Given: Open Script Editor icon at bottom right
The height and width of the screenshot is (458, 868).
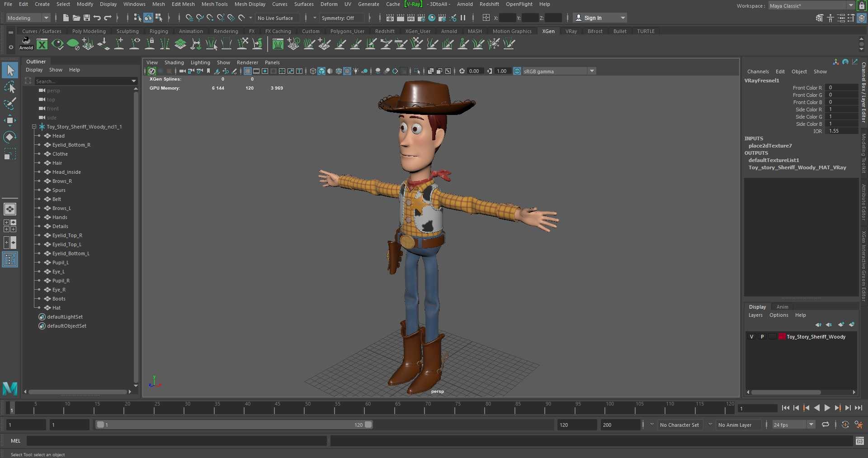Looking at the screenshot, I should [860, 441].
